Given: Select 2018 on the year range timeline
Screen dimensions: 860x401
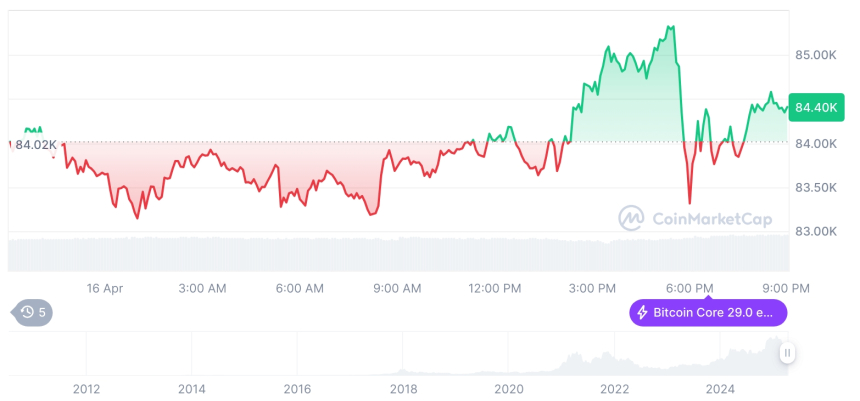Looking at the screenshot, I should click(x=403, y=388).
